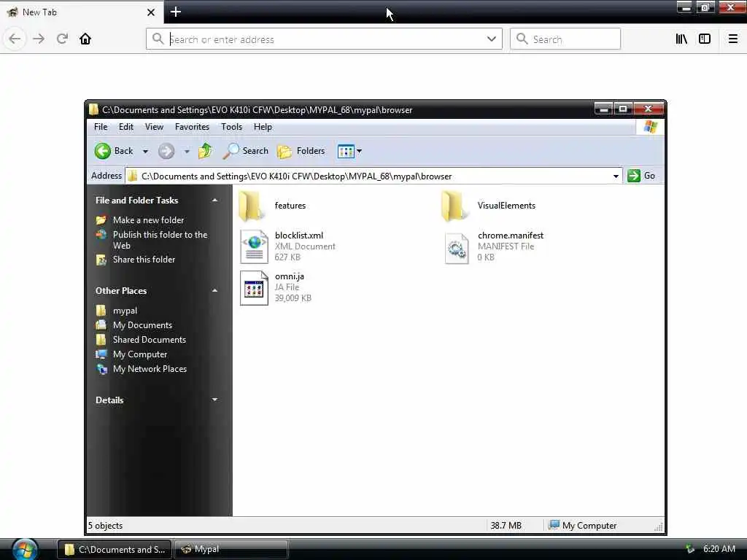The image size is (747, 560).
Task: Open the browser hamburger menu
Action: click(733, 39)
